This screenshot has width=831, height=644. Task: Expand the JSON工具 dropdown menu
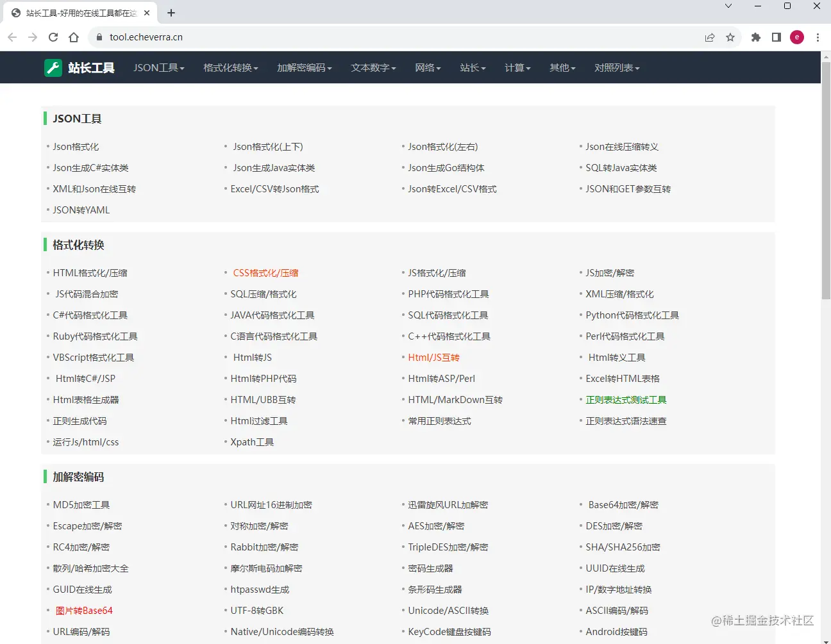158,67
